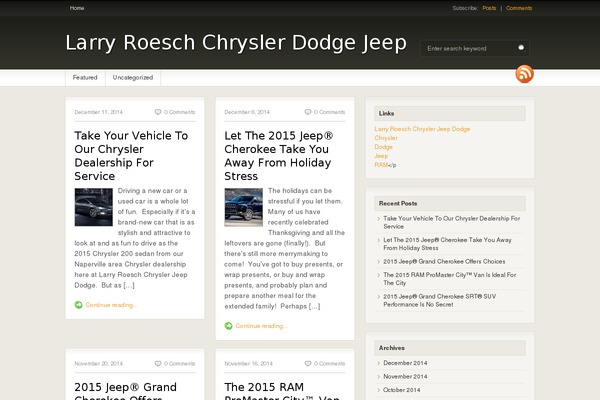Open the Jeep link in Links
The width and height of the screenshot is (600, 400).
coord(381,156)
